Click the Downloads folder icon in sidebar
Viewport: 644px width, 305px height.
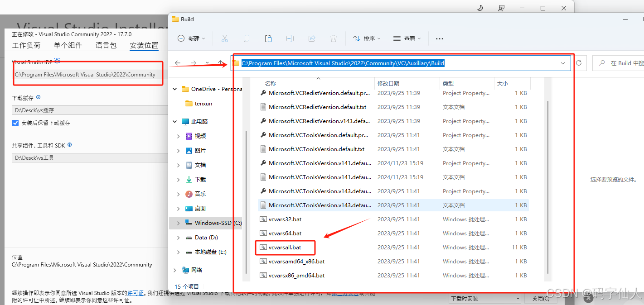189,179
